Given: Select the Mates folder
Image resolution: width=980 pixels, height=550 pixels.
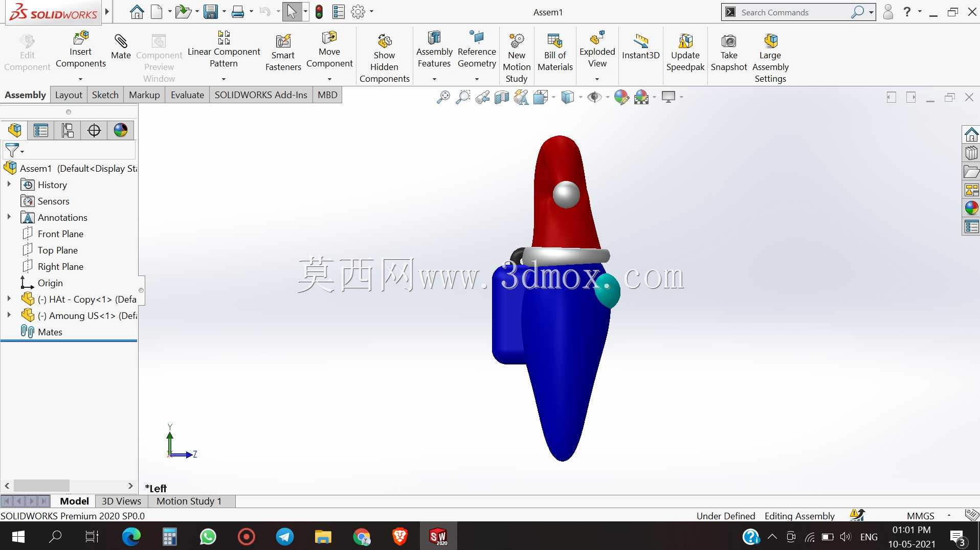Looking at the screenshot, I should [50, 332].
